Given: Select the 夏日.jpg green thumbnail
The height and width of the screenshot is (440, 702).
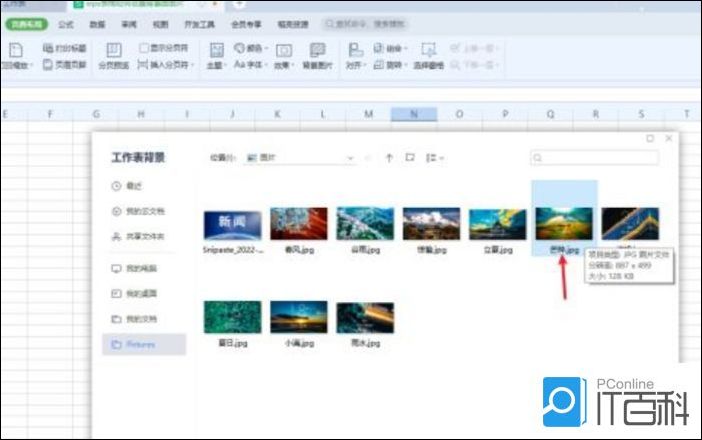Looking at the screenshot, I should coord(232,317).
